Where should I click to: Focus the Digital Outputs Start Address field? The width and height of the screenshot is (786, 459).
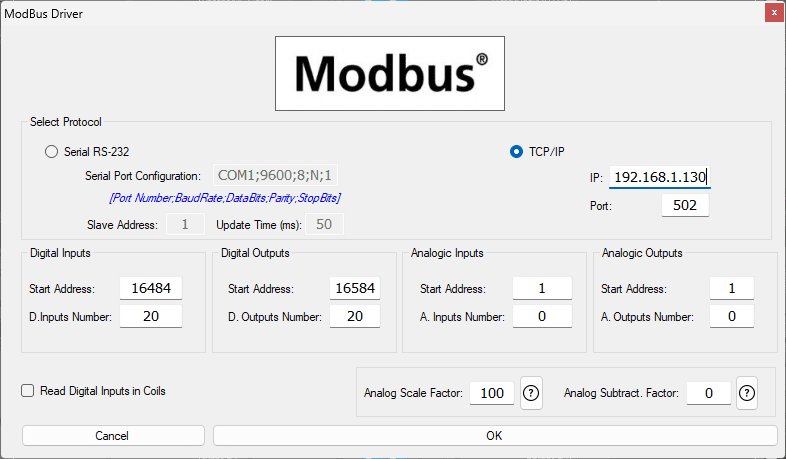[355, 289]
